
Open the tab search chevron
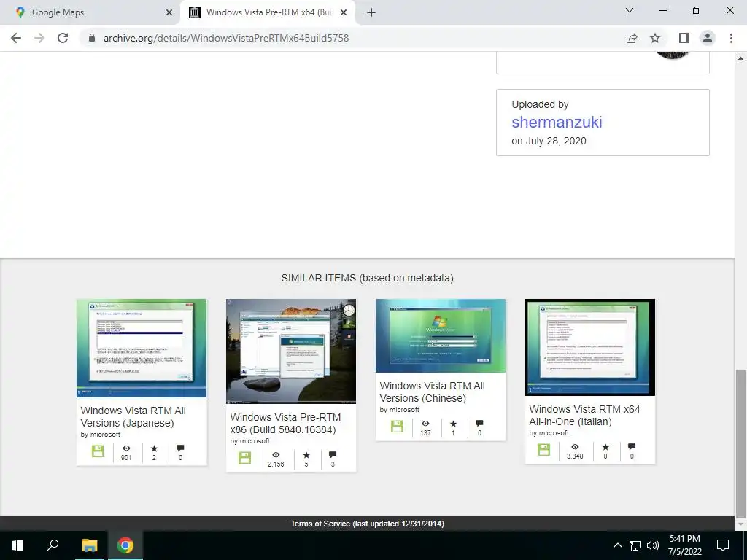[x=630, y=10]
